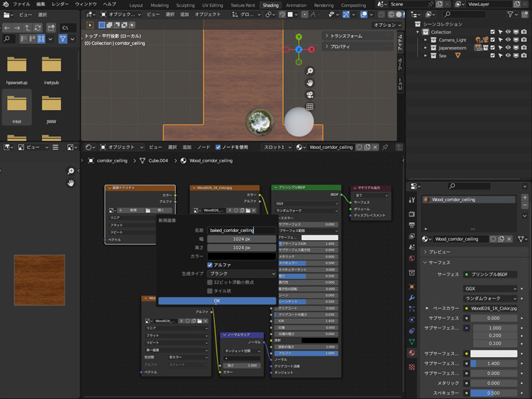Open the 生成タイプ ブランク dropdown

[241, 273]
